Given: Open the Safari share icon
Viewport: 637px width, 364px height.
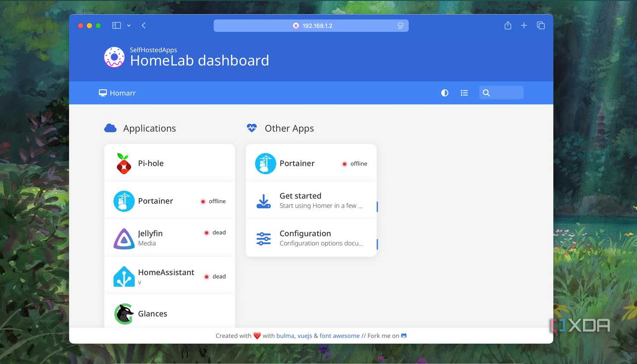Looking at the screenshot, I should pos(508,25).
